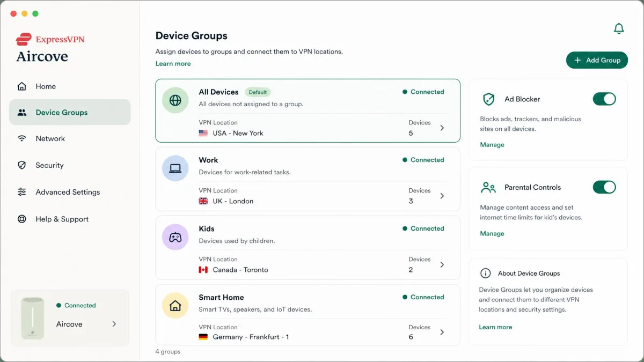Click the Aircove brand title in sidebar
Screen dimensions: 644x362
coord(42,56)
